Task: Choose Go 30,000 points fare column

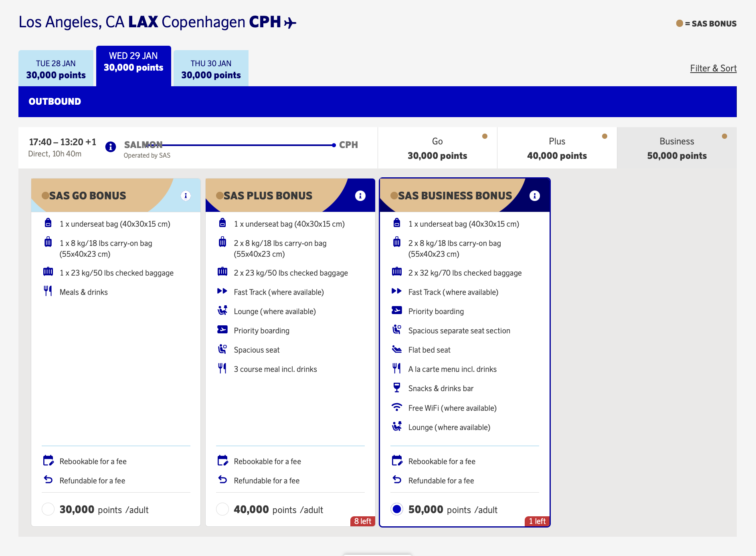Action: tap(437, 148)
